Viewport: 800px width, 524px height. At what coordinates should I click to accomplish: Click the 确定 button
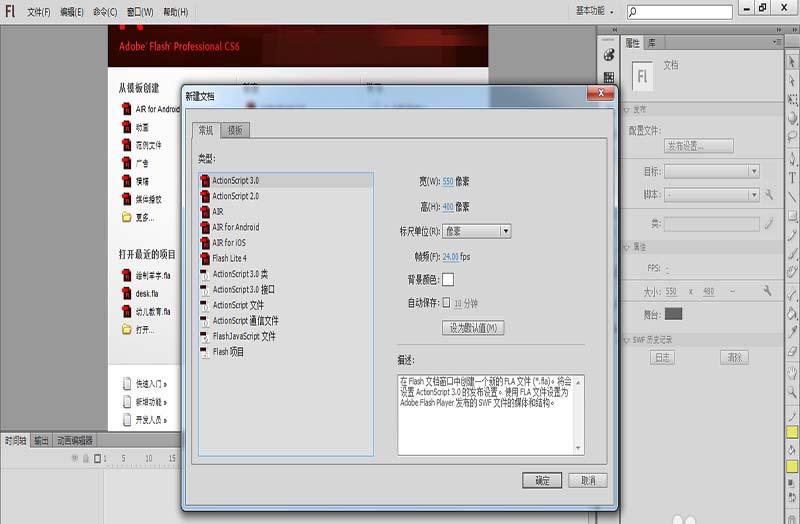pos(542,480)
